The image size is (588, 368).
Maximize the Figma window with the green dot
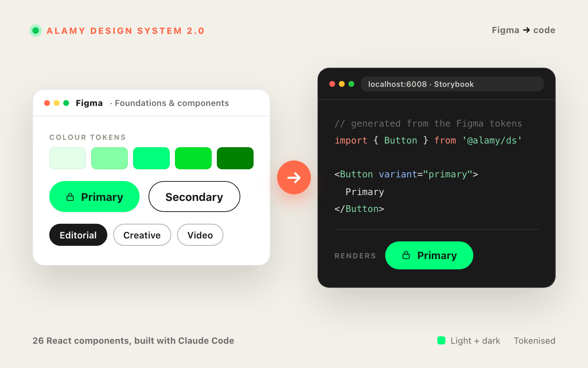coord(66,103)
